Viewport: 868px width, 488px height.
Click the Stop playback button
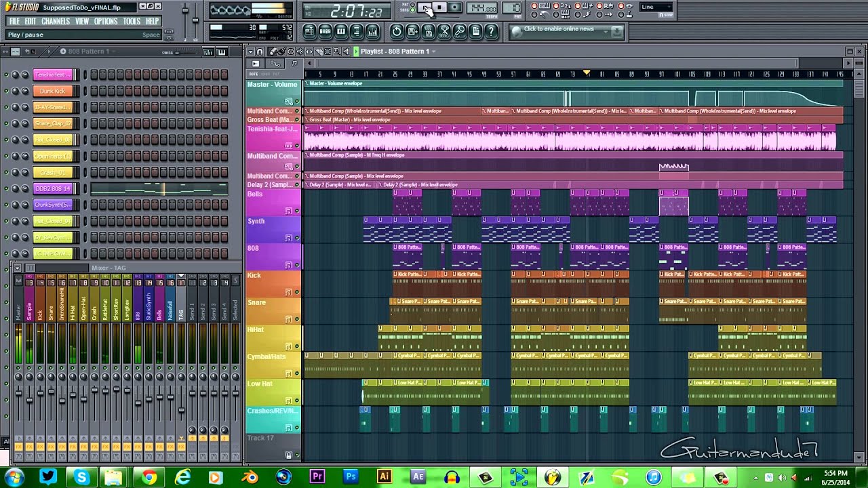[x=439, y=7]
